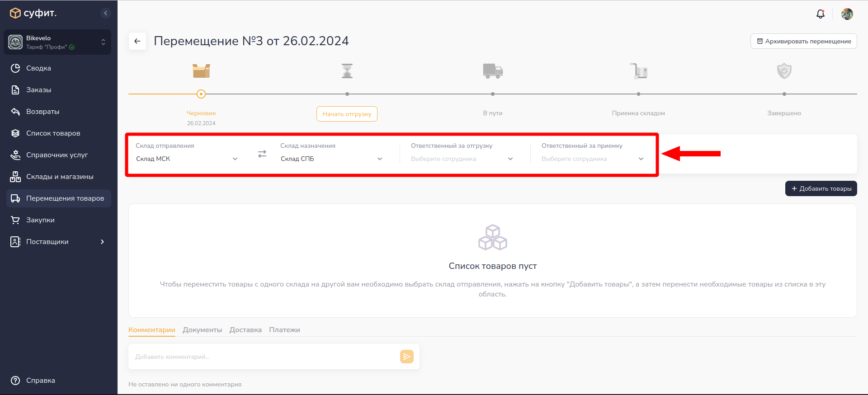868x395 pixels.
Task: Click the В пути truck stage icon
Action: (493, 71)
